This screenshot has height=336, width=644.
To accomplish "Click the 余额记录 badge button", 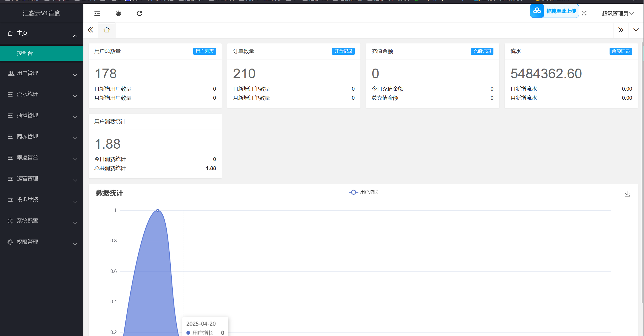I will pyautogui.click(x=621, y=51).
